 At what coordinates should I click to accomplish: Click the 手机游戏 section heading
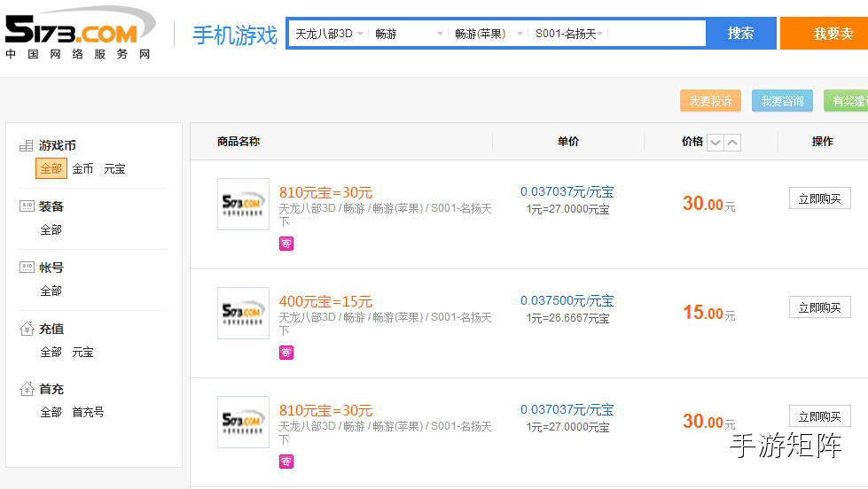(x=235, y=35)
